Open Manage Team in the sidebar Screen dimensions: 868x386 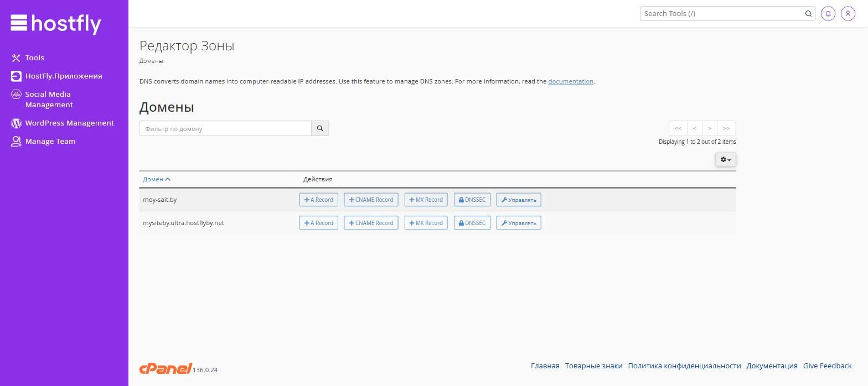point(43,141)
